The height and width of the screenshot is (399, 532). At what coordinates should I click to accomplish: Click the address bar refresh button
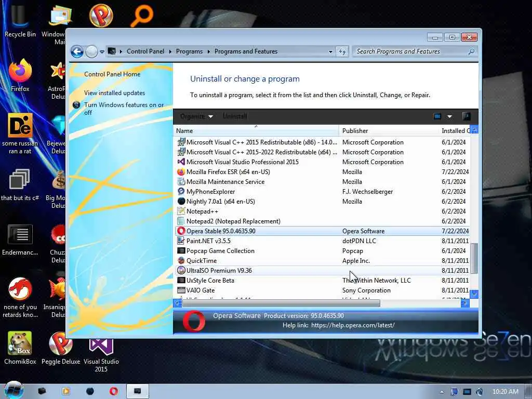tap(342, 51)
